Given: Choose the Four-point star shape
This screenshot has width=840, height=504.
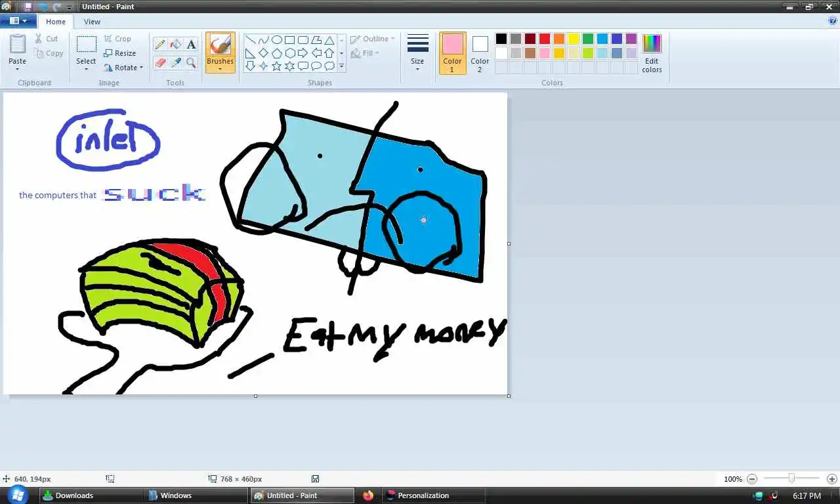Looking at the screenshot, I should [264, 66].
